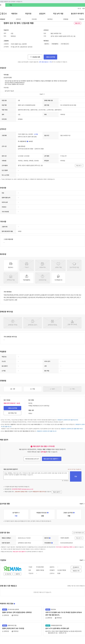
Task: Click the 통근버스 welfare icon
Action: [x=11, y=265]
